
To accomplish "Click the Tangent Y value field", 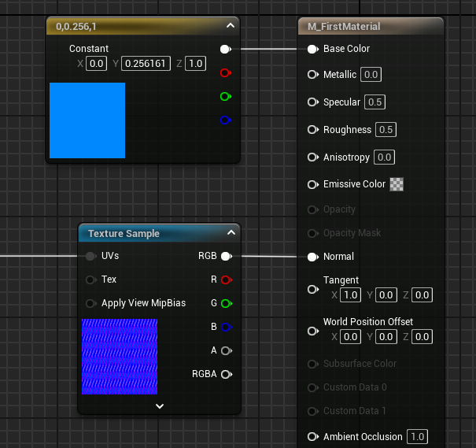I will click(x=386, y=295).
